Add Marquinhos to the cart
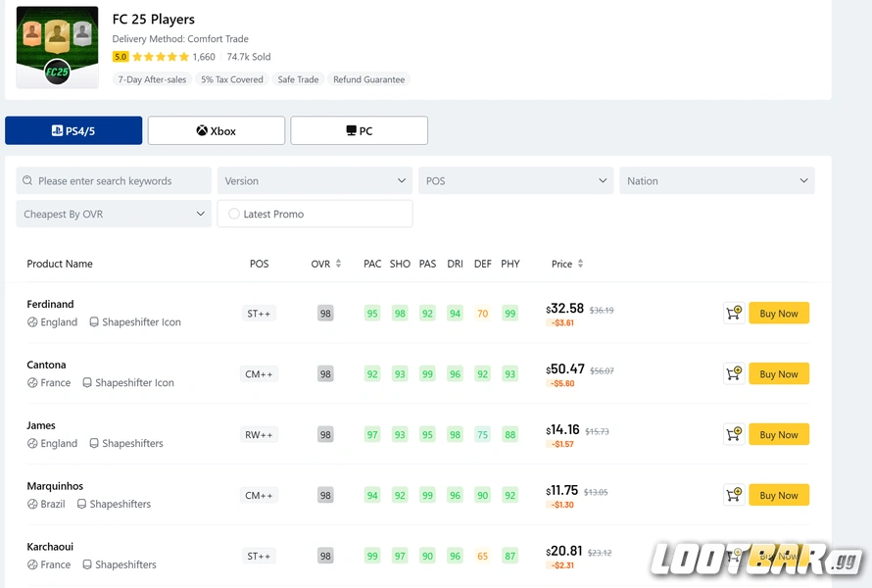Image resolution: width=872 pixels, height=588 pixels. point(734,495)
